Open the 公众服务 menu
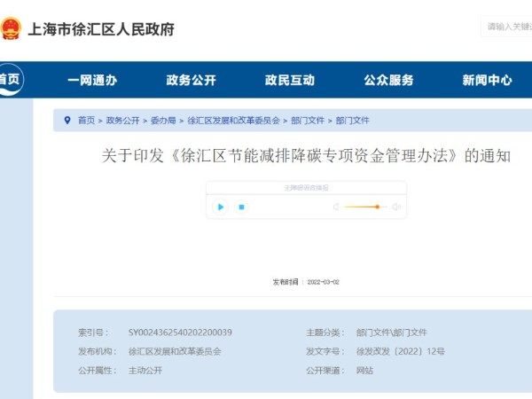 point(389,80)
